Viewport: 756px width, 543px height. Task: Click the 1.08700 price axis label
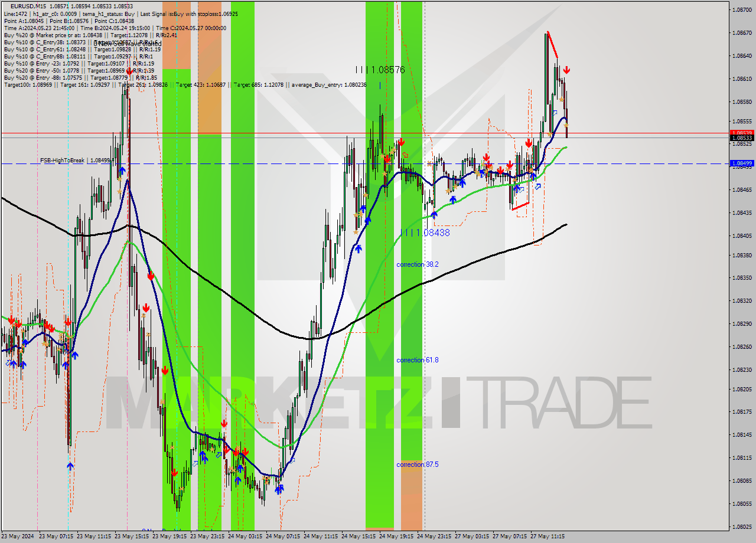(741, 10)
